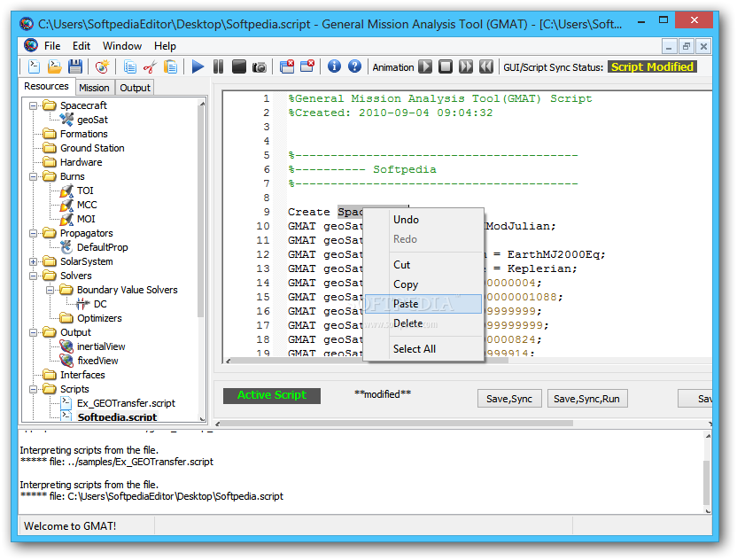Start a new mission via globe icon
Image resolution: width=737 pixels, height=560 pixels.
102,66
